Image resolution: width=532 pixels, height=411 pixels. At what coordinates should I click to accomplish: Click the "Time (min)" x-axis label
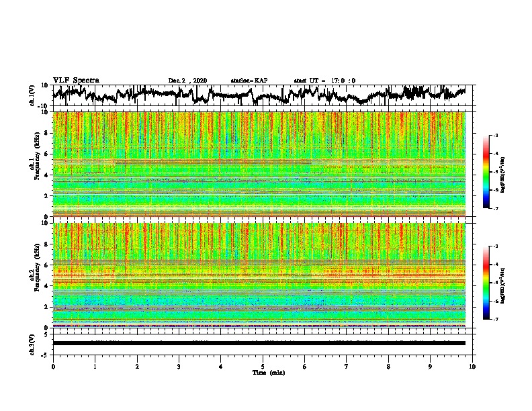point(269,373)
